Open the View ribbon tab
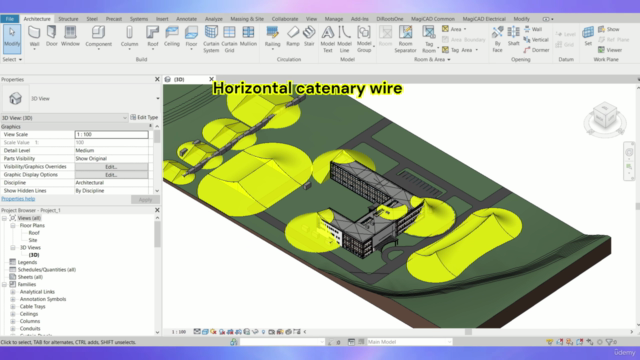 tap(311, 19)
